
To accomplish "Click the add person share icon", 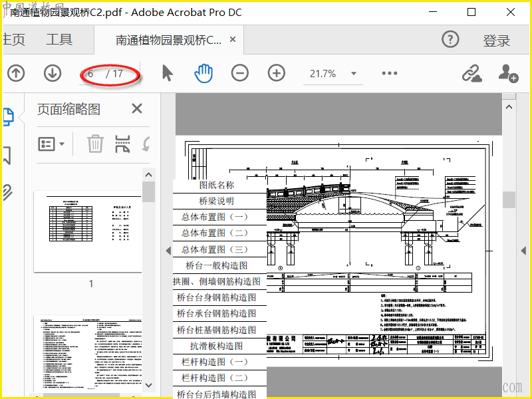I will pyautogui.click(x=508, y=73).
